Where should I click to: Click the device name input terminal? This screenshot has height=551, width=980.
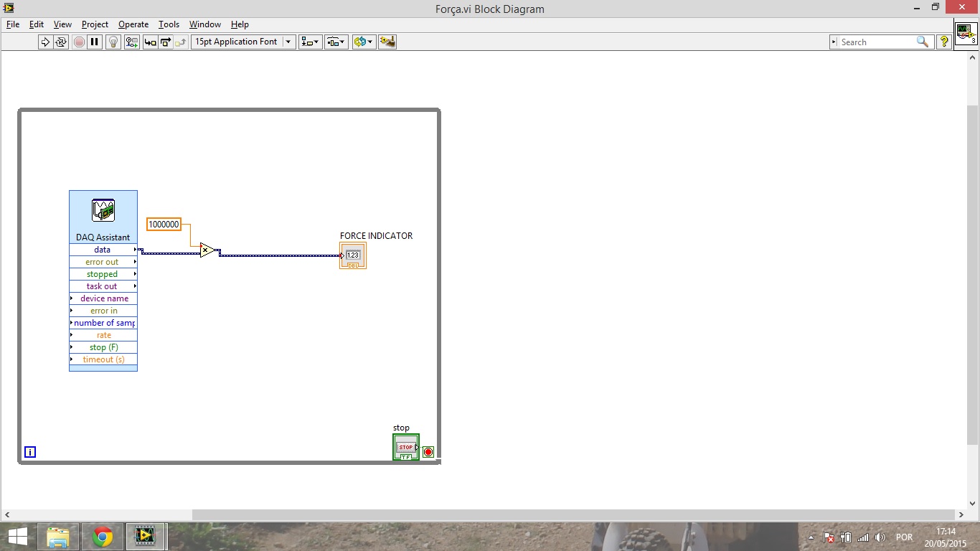[103, 298]
